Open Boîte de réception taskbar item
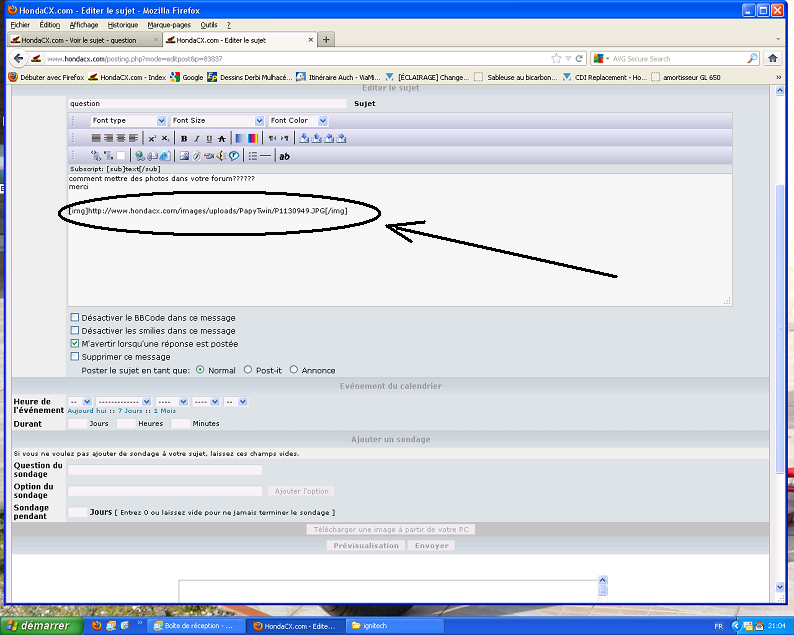Viewport: 794px width, 635px height. [x=195, y=625]
